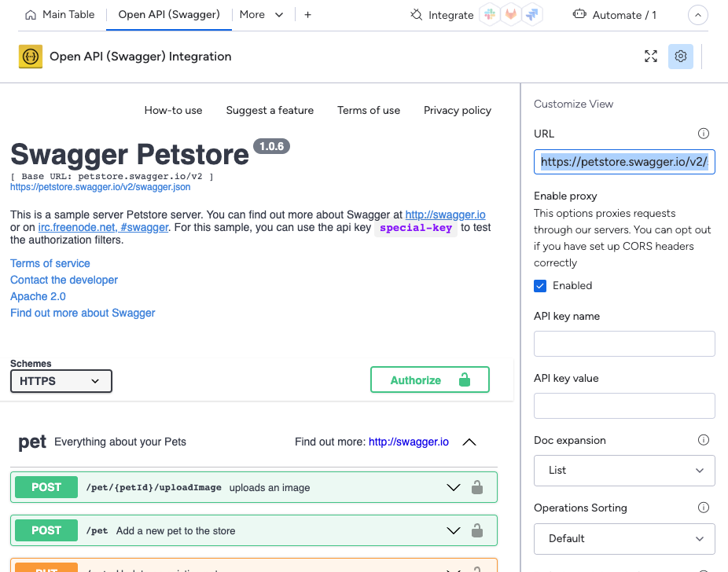
Task: Click the Main Table home icon
Action: (31, 15)
